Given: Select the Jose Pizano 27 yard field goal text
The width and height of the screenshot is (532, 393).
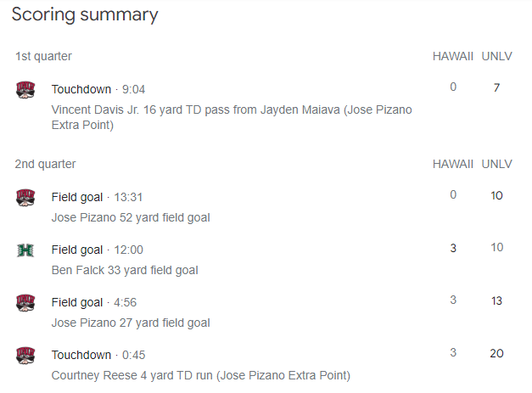Looking at the screenshot, I should (x=131, y=323).
